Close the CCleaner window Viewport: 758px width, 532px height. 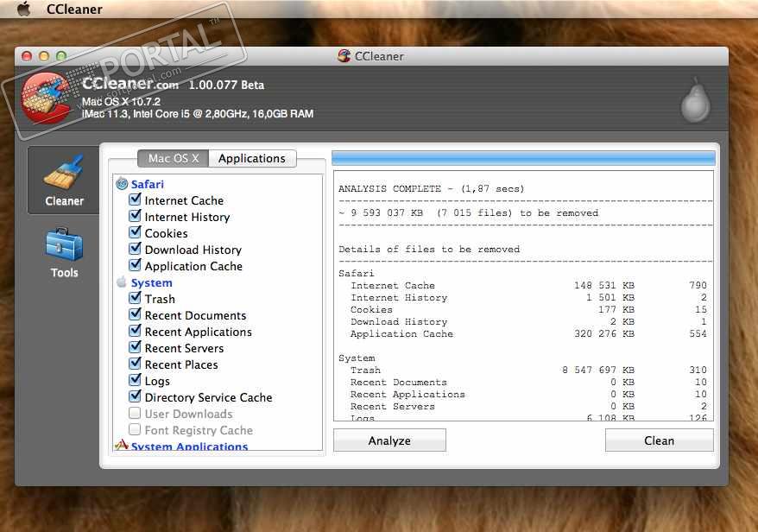27,56
